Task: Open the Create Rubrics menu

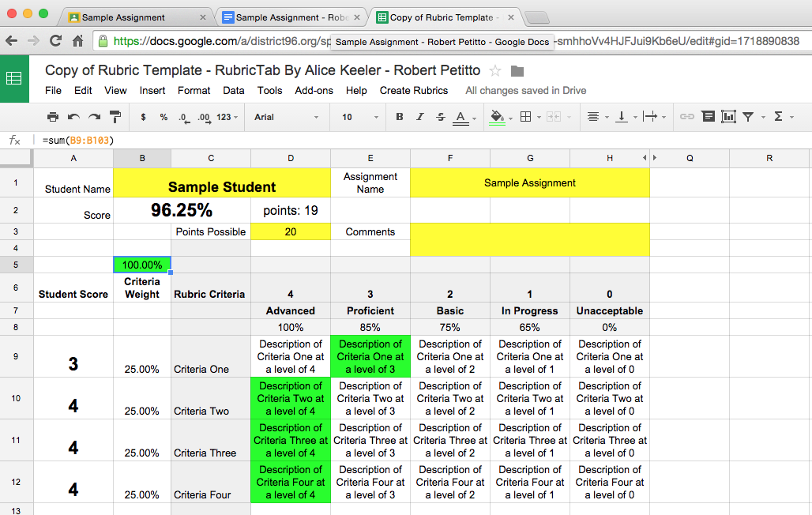Action: 414,90
